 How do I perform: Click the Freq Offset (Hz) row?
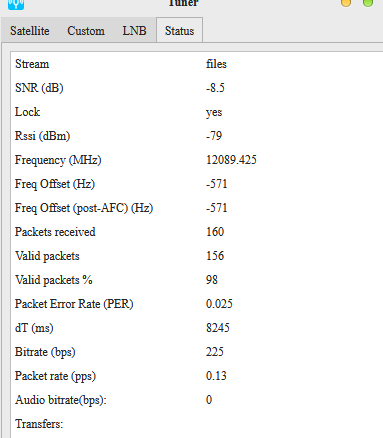[197, 184]
